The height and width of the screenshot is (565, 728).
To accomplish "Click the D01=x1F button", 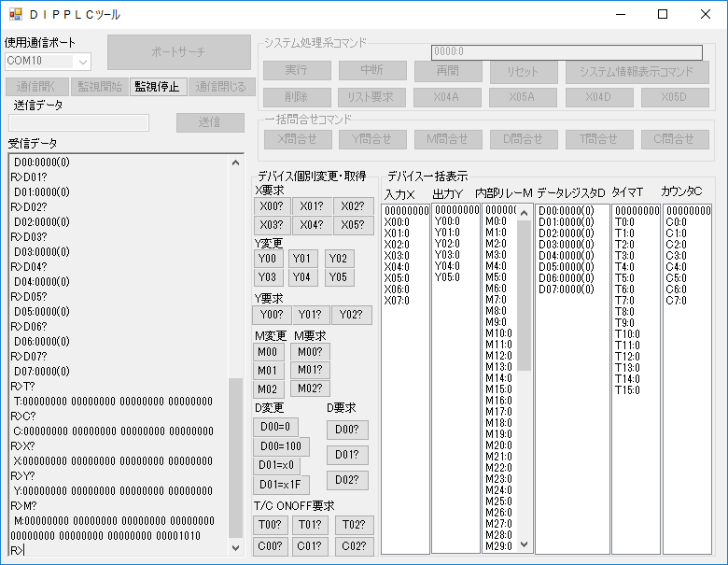I will 281,485.
